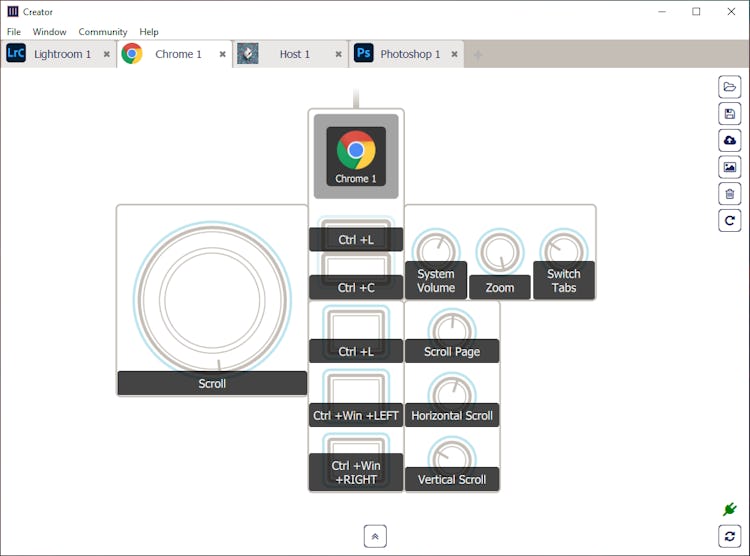750x556 pixels.
Task: Open profile folder icon in right sidebar
Action: click(x=729, y=87)
